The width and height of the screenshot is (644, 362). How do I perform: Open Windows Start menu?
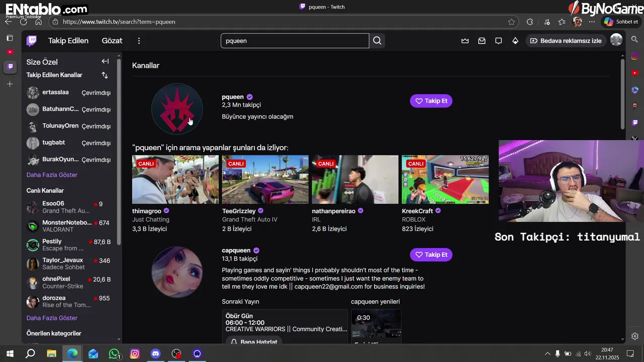pos(10,354)
